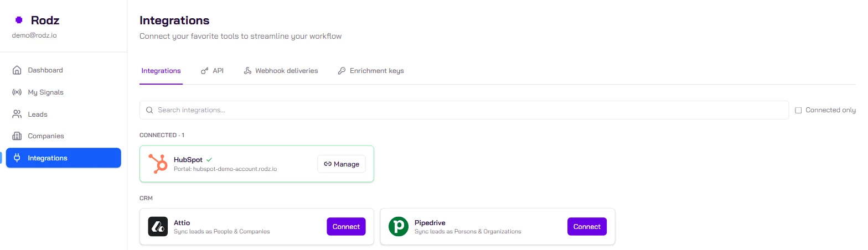Connect the Pipedrive integration
868x250 pixels.
point(587,227)
